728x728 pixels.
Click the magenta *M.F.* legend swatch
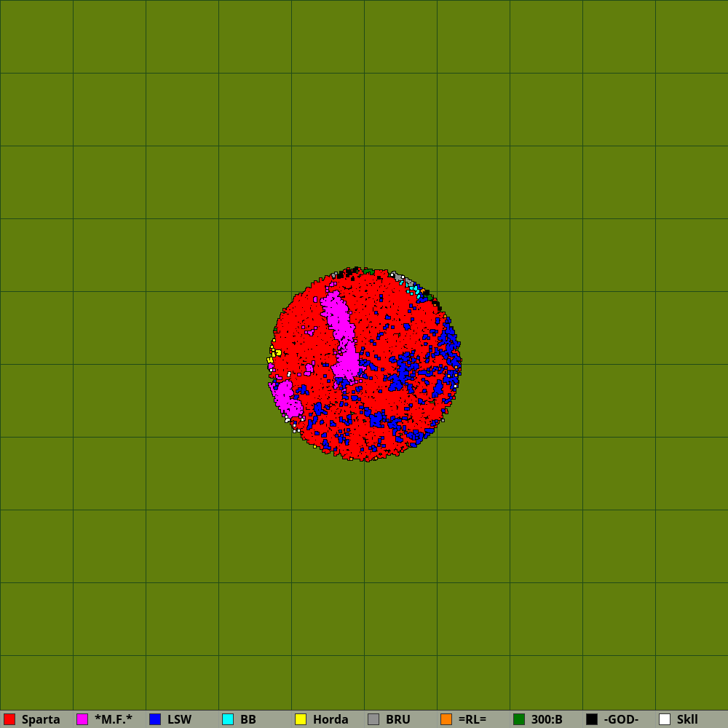[82, 719]
